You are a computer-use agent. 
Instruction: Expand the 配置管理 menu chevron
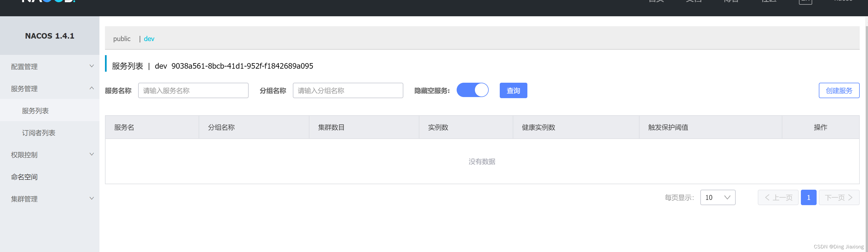coord(92,66)
